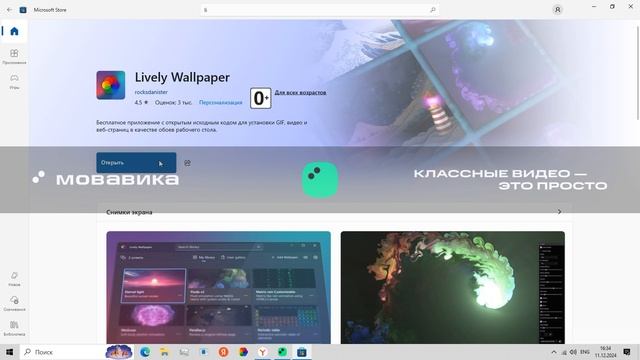Click the share icon next to Открыть

point(187,163)
